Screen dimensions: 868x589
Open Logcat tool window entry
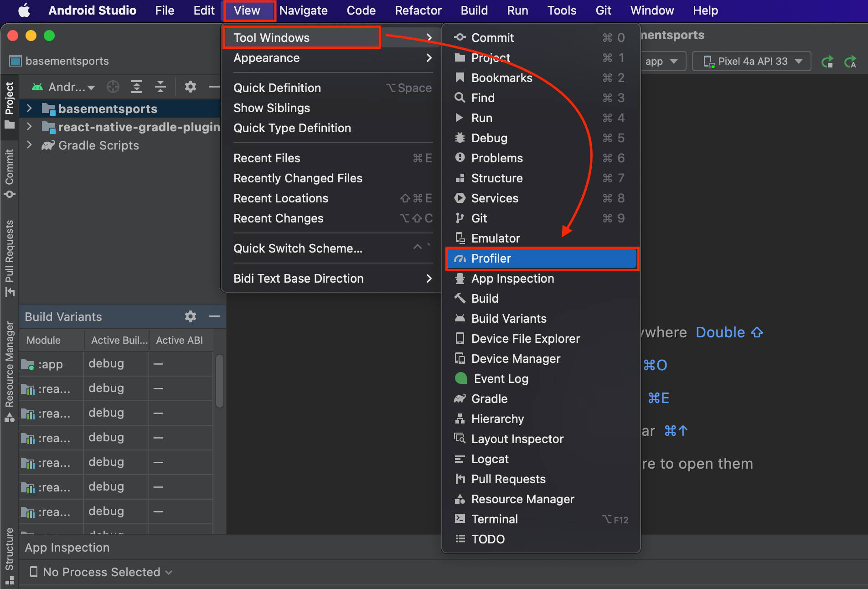tap(542, 459)
